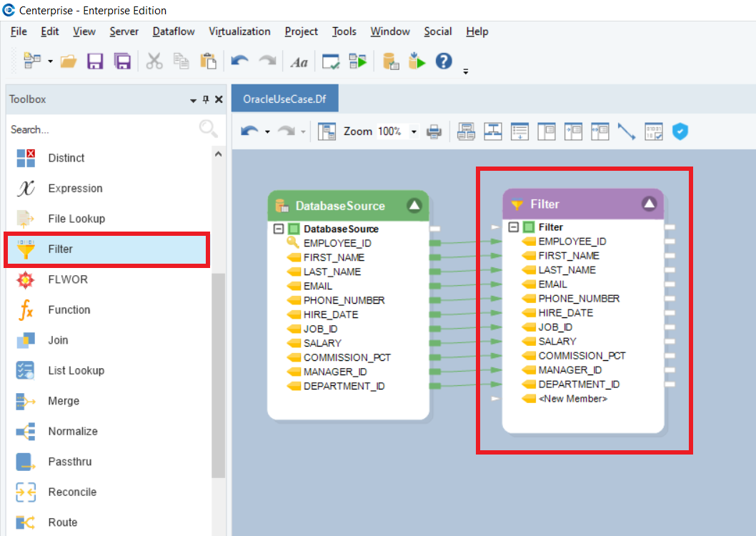Collapse the Filter object with triangle button

pos(649,204)
